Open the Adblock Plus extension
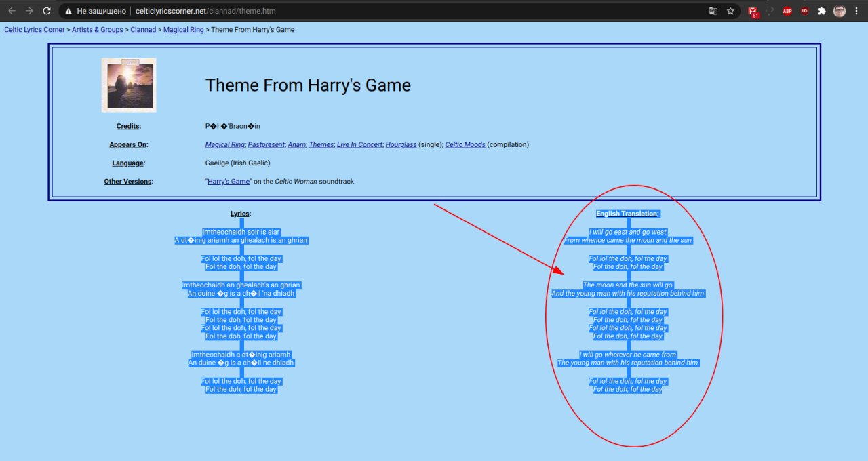 (x=787, y=11)
